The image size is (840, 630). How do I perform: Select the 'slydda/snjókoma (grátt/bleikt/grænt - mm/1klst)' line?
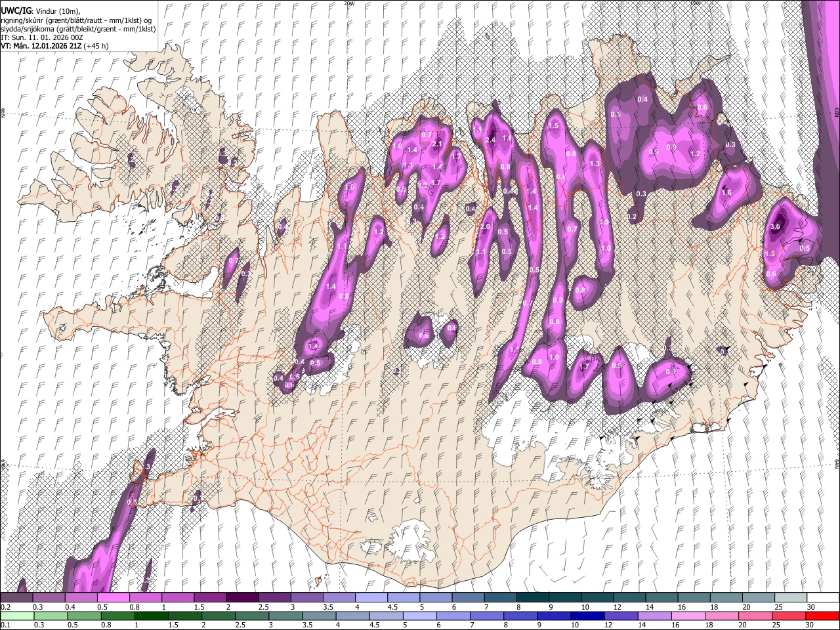(x=78, y=29)
